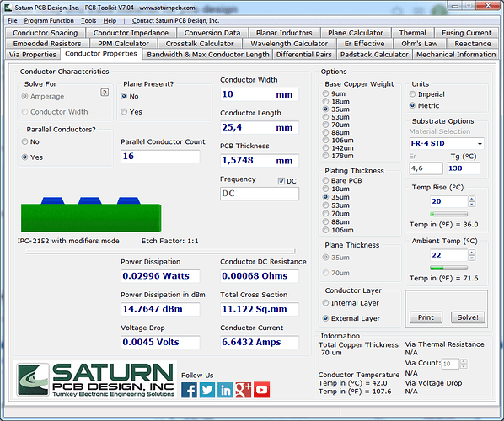Click the Temp Rise value field
The width and height of the screenshot is (504, 421).
point(448,201)
